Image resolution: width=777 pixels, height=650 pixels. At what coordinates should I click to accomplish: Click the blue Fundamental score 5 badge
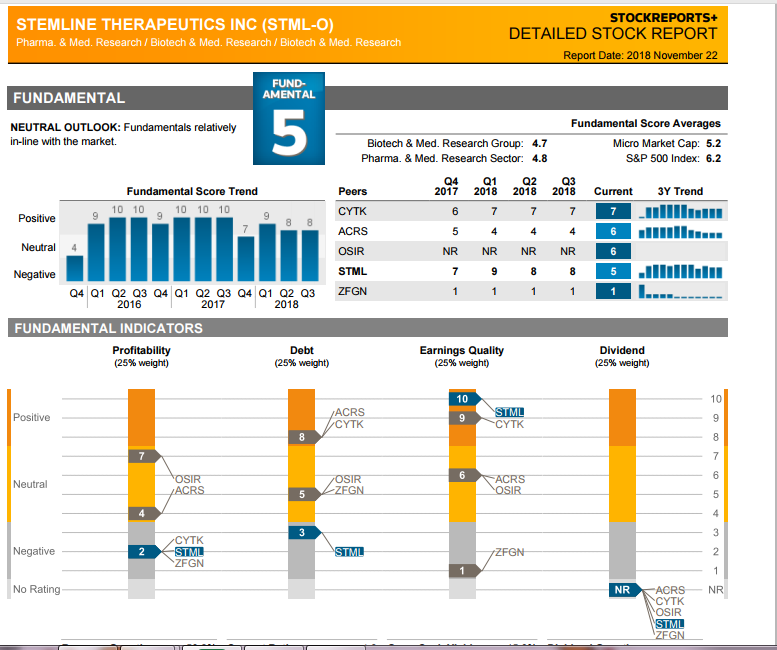(289, 118)
